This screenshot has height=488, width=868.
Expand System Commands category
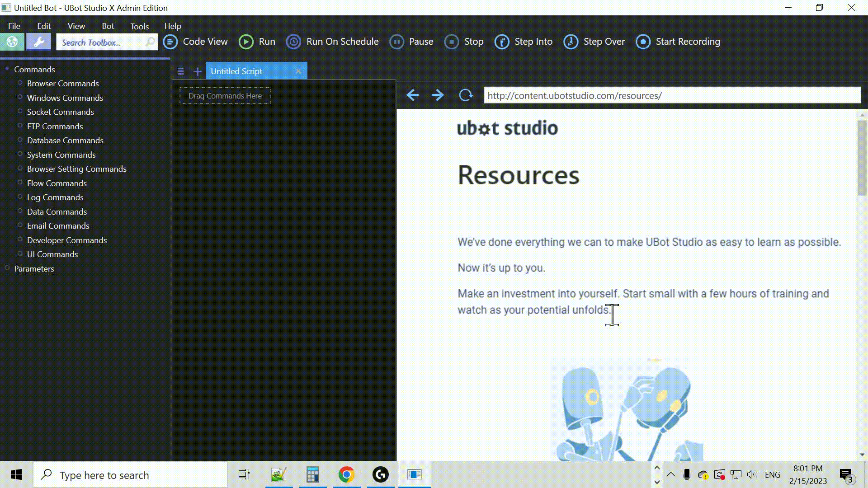point(20,154)
